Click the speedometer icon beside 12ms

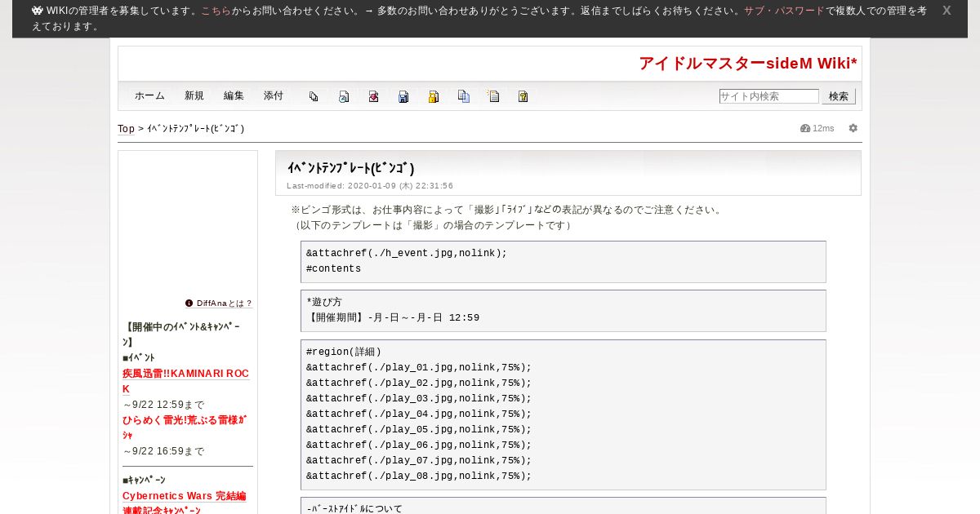[805, 128]
